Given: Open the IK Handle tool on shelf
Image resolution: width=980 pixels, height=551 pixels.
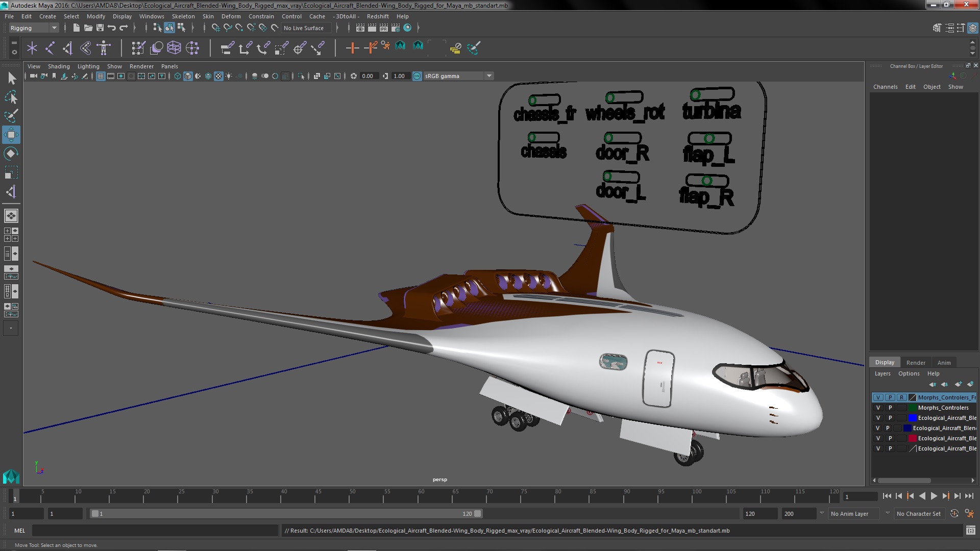Looking at the screenshot, I should [68, 48].
